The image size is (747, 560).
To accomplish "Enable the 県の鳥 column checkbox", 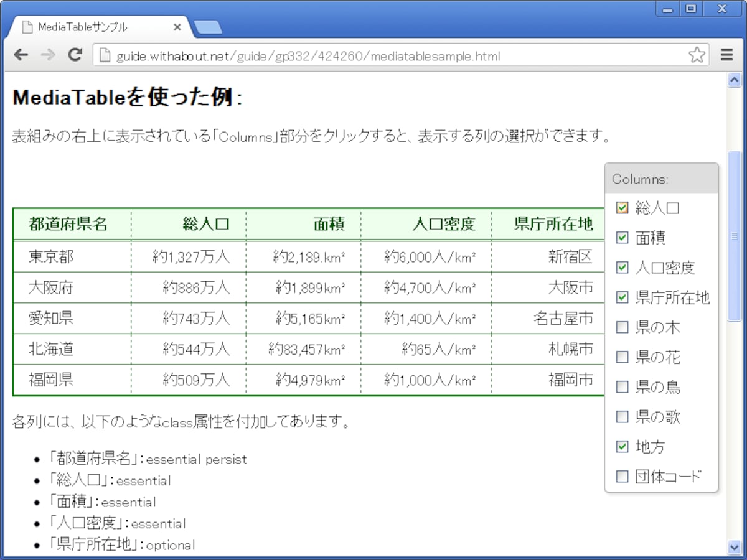I will [622, 387].
